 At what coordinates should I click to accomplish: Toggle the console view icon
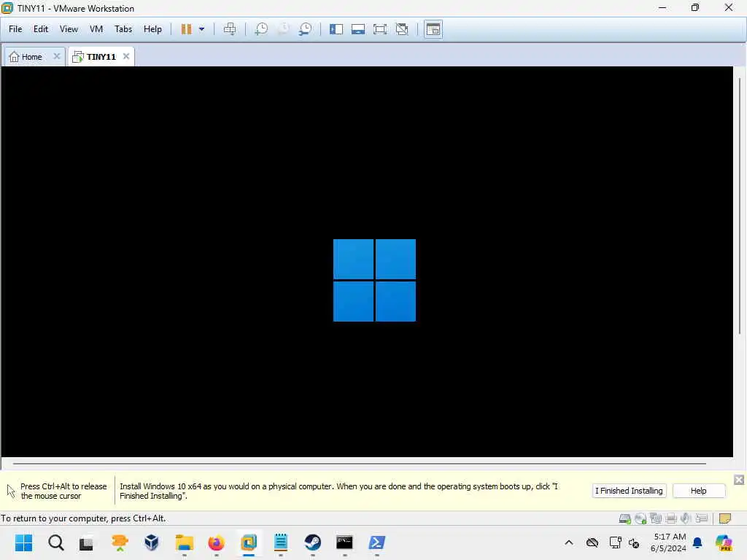[x=433, y=29]
